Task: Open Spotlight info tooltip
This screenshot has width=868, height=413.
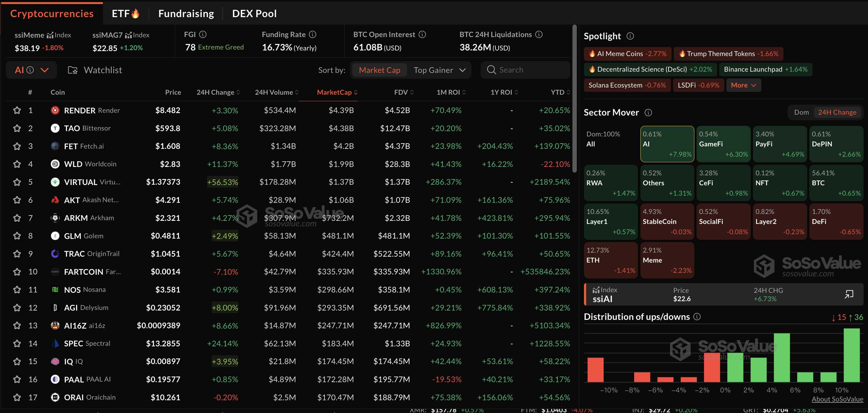Action: [630, 36]
